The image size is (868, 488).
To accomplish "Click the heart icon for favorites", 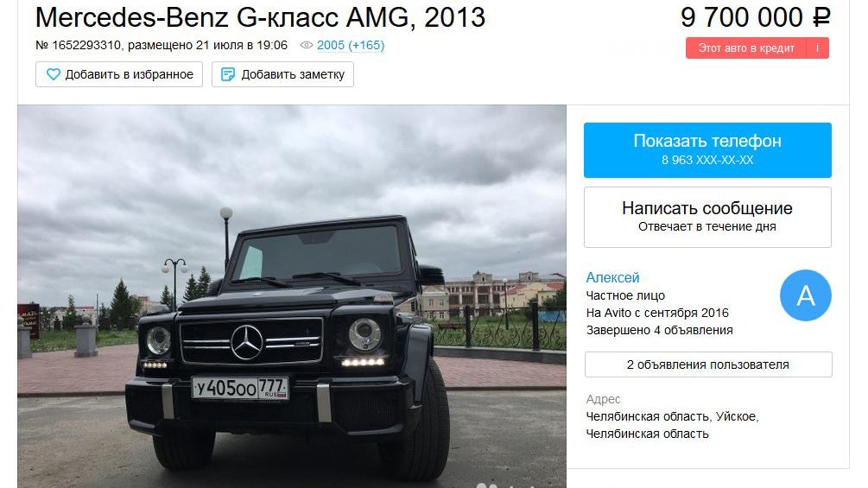I will click(x=54, y=74).
